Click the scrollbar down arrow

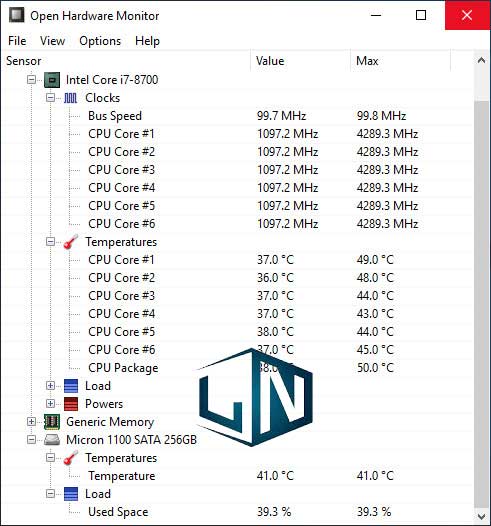tap(481, 516)
